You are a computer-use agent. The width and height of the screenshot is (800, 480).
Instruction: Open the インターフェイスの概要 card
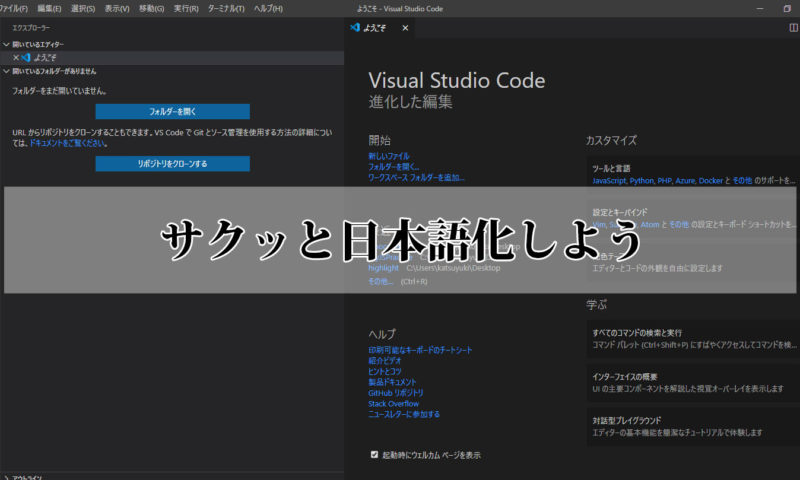(x=693, y=383)
